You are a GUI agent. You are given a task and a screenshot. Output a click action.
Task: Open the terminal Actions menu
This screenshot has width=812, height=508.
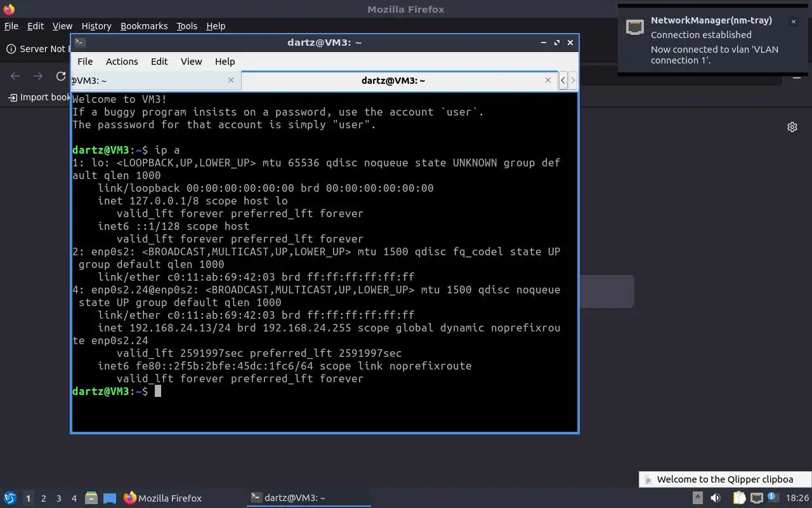122,62
